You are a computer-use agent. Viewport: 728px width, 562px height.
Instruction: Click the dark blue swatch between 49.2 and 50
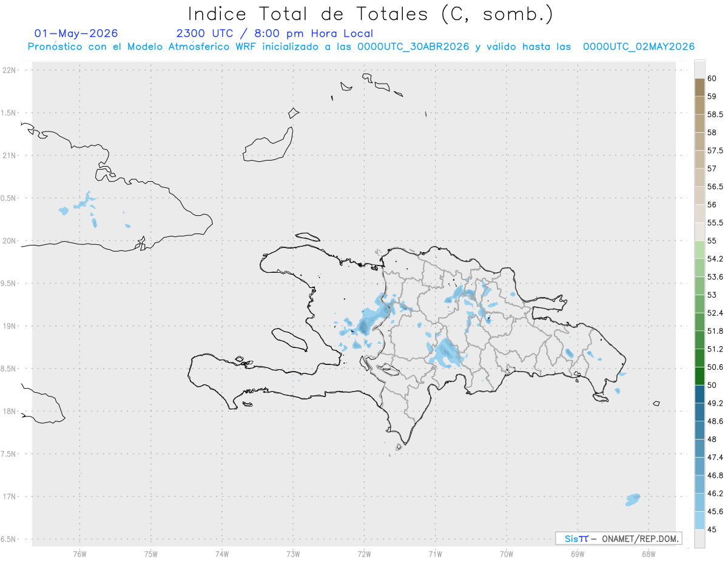coord(699,394)
